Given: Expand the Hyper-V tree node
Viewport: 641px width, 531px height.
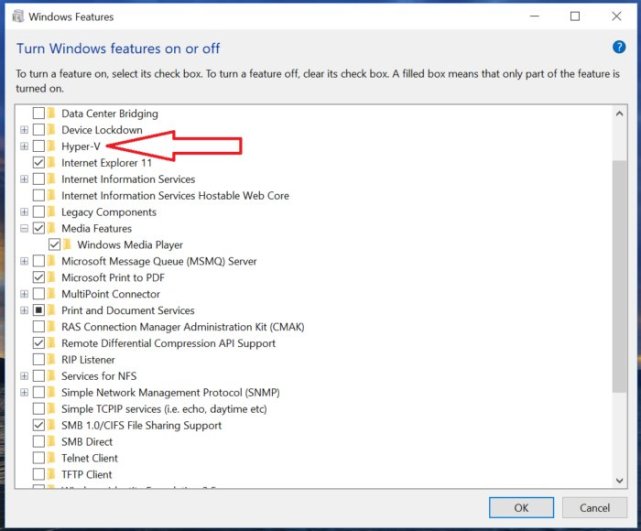Looking at the screenshot, I should 24,146.
